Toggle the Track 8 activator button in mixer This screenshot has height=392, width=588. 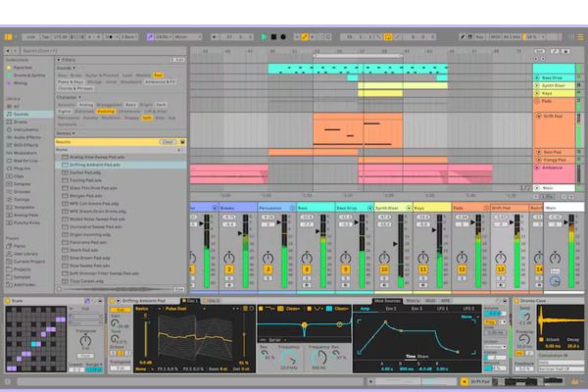308,269
